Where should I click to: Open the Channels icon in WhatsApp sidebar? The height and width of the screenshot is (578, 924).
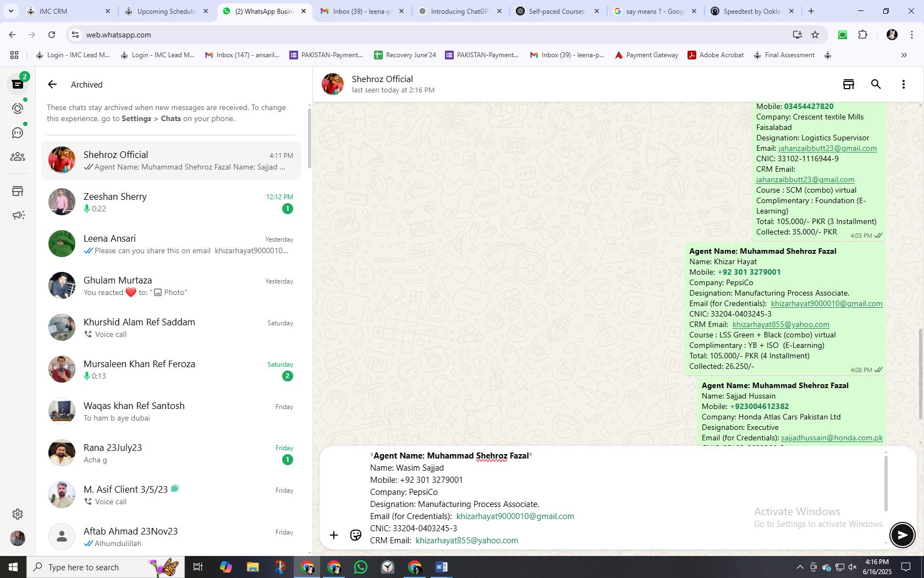[18, 133]
